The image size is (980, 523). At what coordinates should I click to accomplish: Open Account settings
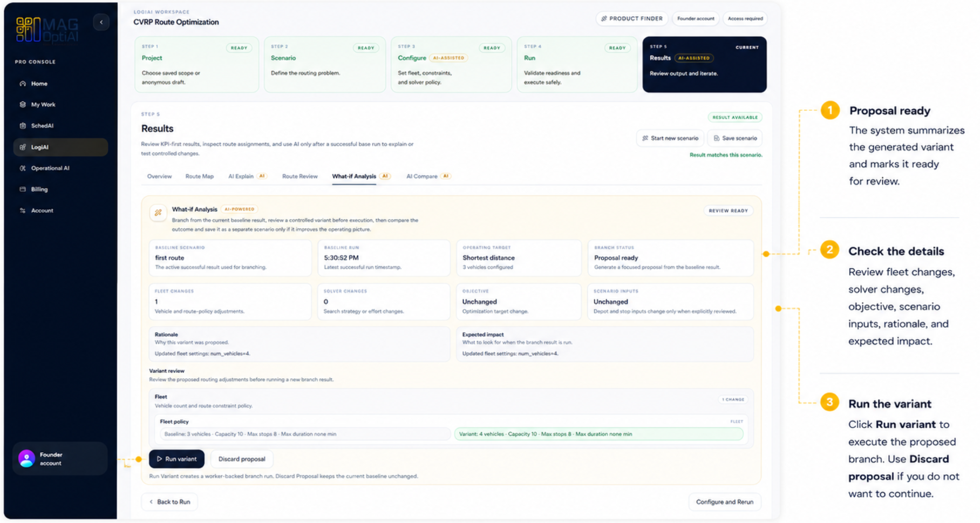point(60,210)
